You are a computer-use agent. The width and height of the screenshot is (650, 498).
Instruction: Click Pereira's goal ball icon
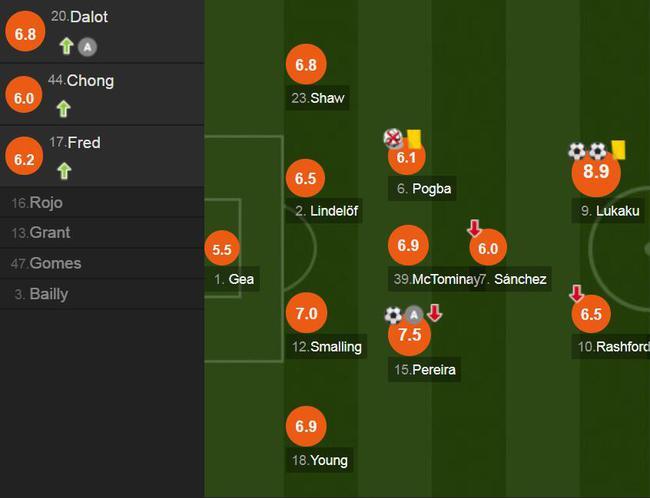point(393,315)
